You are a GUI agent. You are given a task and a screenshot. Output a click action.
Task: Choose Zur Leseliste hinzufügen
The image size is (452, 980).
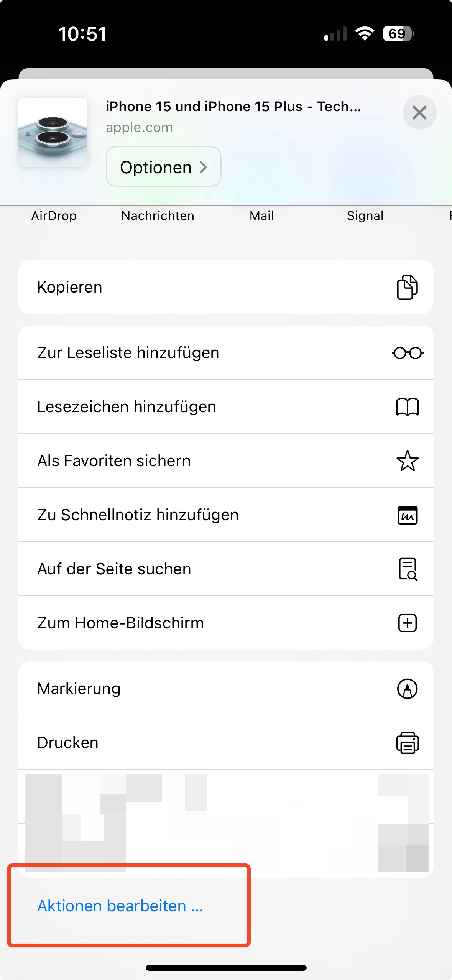(128, 353)
